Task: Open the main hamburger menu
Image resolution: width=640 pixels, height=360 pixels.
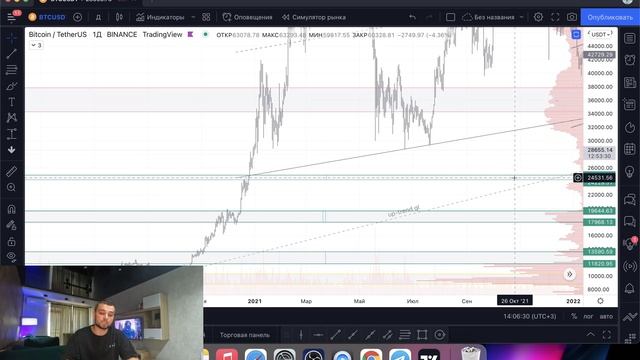Action: [11, 17]
